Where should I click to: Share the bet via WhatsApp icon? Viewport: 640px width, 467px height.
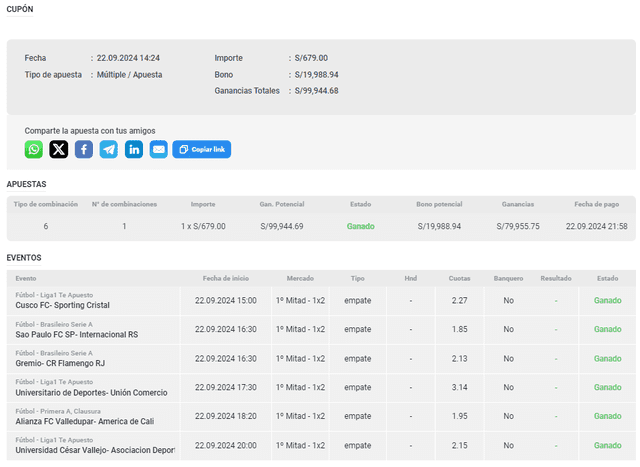click(33, 149)
